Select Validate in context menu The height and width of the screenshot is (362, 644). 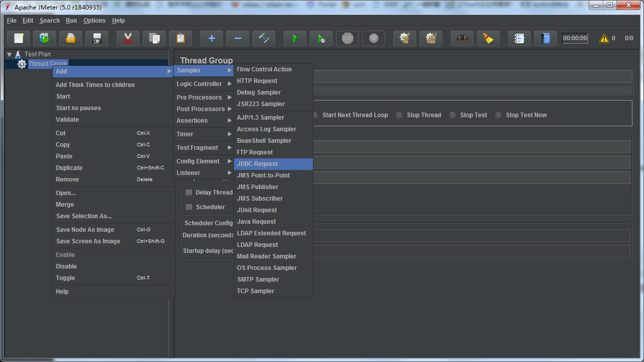[x=114, y=120]
